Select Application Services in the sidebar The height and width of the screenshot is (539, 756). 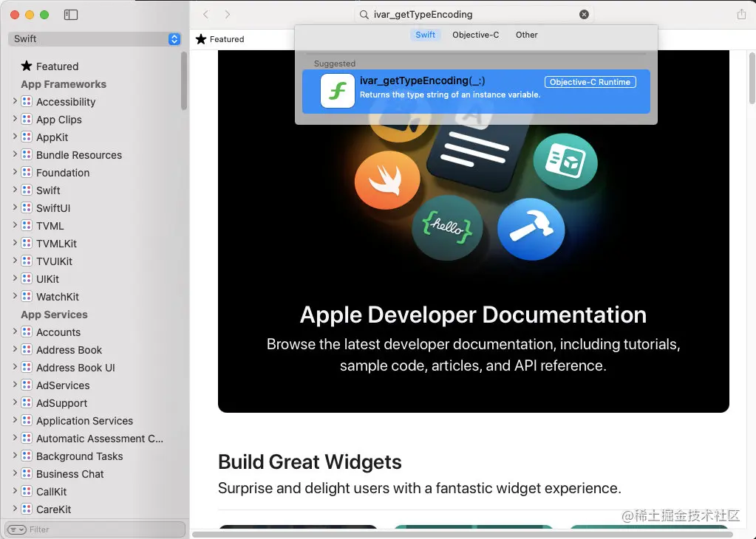tap(84, 421)
